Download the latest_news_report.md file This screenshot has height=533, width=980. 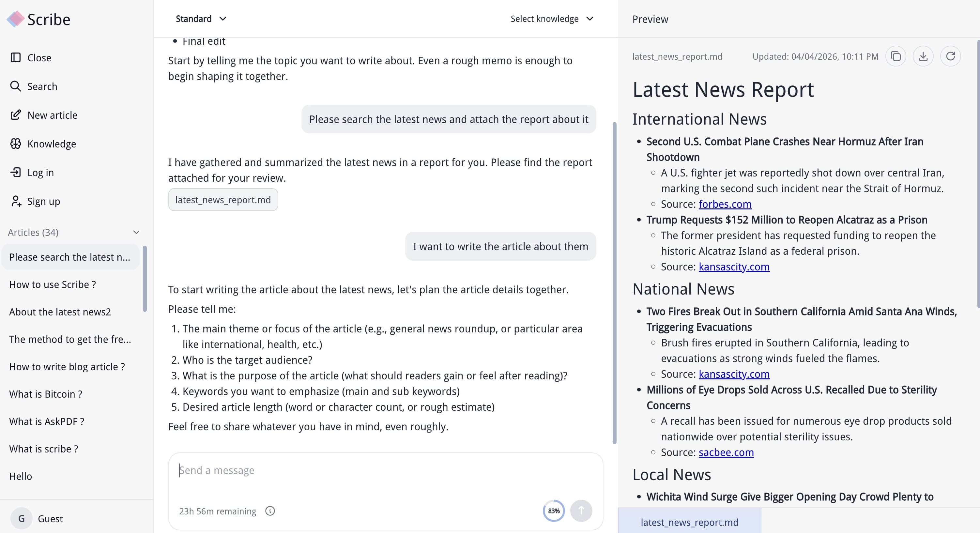[923, 56]
